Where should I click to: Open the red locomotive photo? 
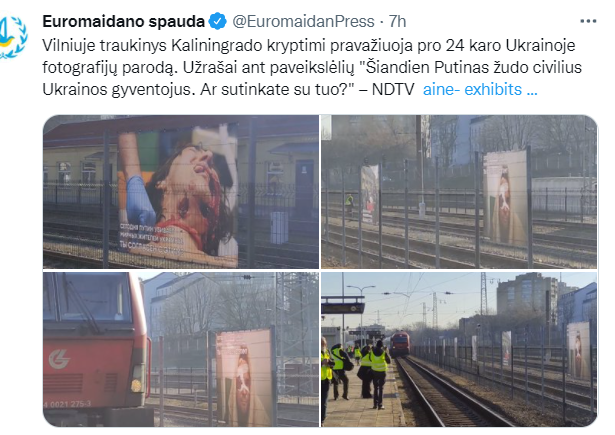pos(181,349)
